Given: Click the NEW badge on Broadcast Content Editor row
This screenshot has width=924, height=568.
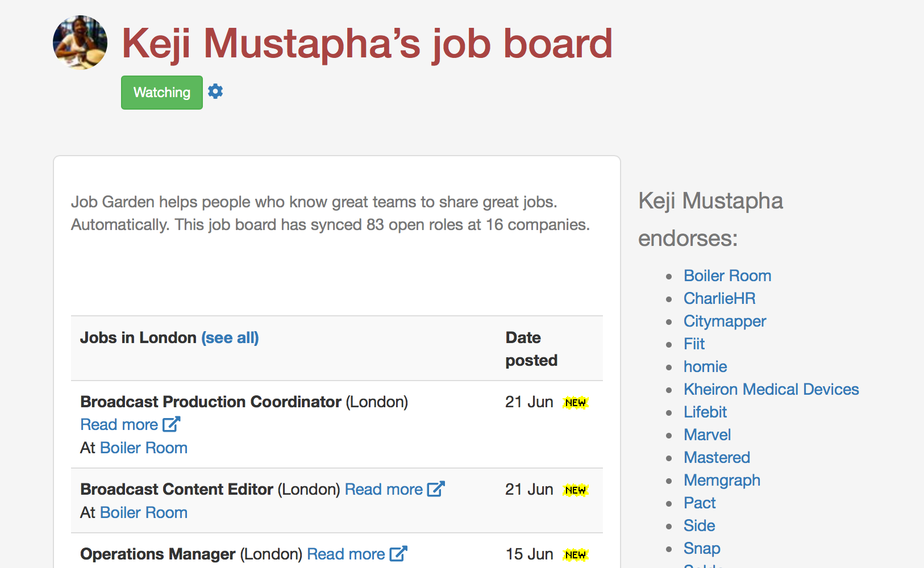Looking at the screenshot, I should point(575,490).
